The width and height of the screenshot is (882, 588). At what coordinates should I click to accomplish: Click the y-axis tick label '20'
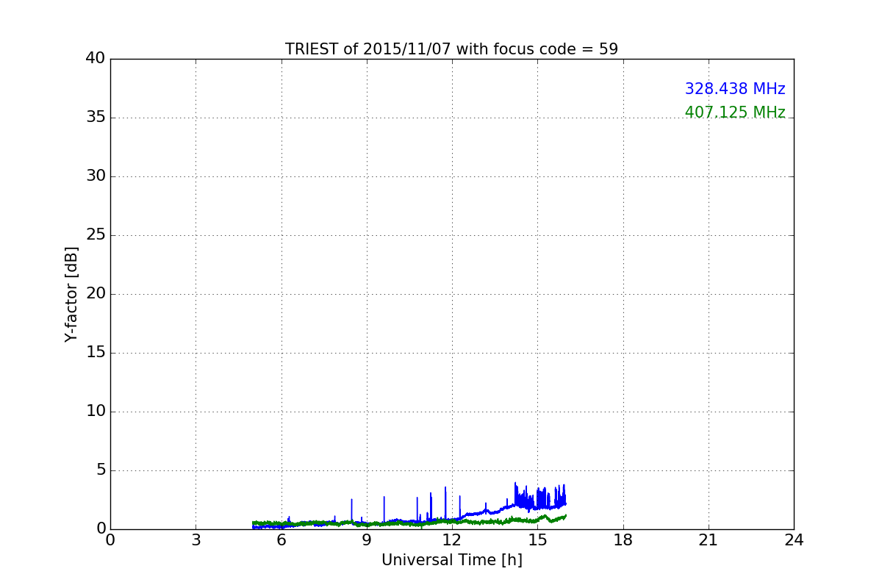(96, 294)
